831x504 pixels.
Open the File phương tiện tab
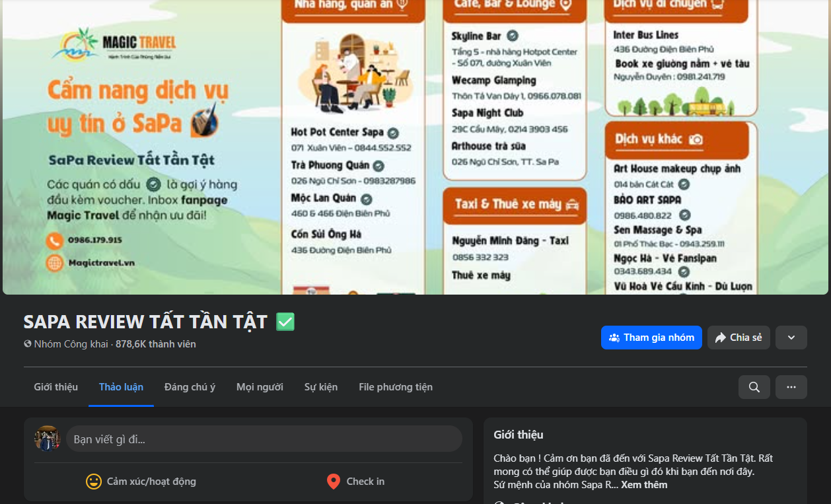(396, 387)
